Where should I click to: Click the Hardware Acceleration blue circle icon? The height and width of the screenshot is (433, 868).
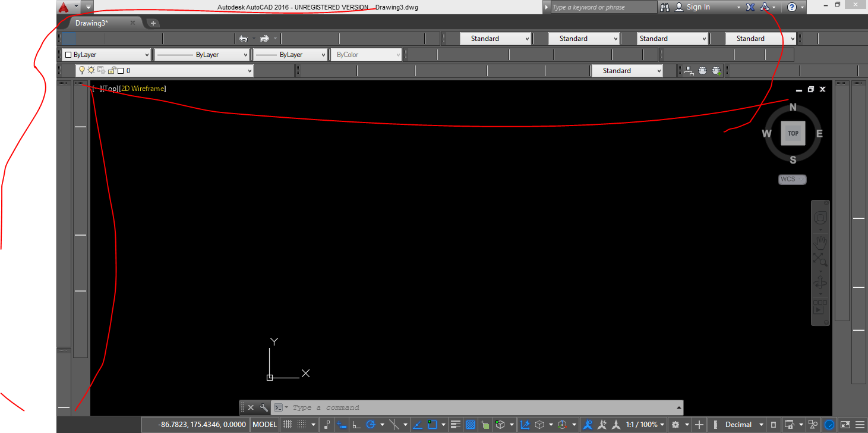coord(829,425)
